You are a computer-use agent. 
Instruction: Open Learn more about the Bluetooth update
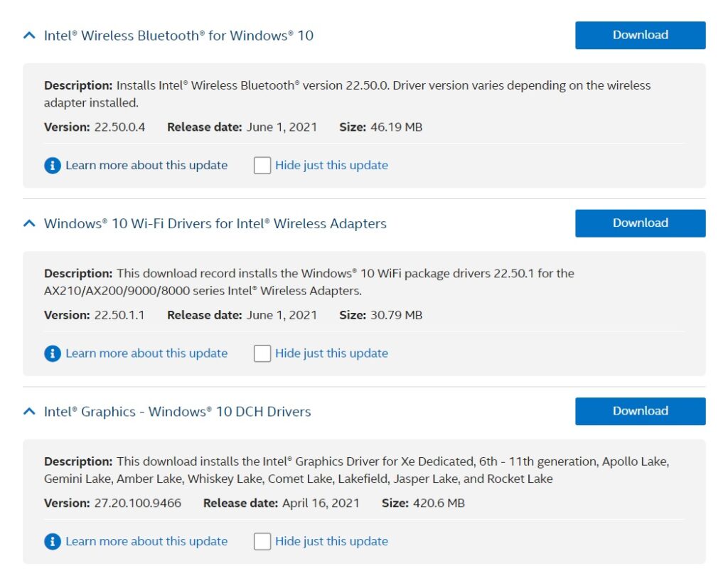(146, 165)
